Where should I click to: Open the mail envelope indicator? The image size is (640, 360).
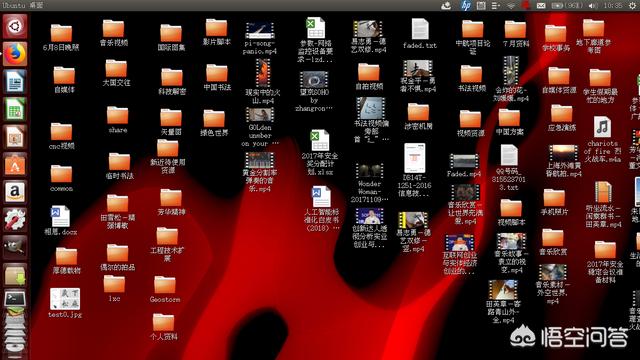coord(541,6)
